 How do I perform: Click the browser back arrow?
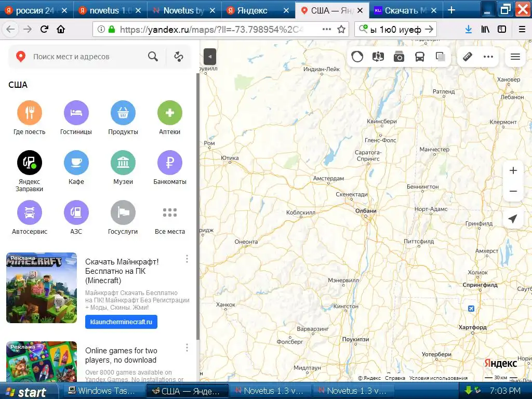(x=10, y=29)
